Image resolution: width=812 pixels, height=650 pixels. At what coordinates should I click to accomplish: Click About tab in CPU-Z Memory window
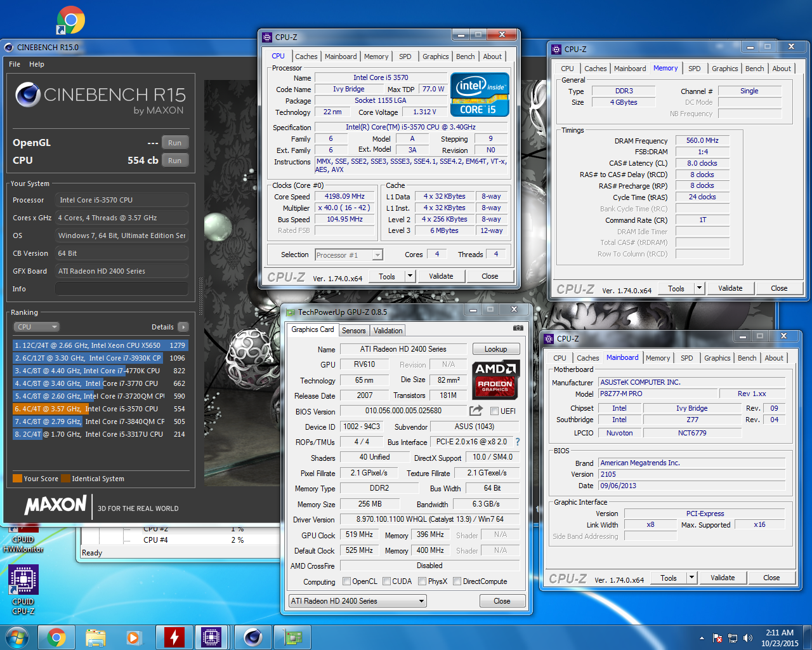pyautogui.click(x=782, y=69)
